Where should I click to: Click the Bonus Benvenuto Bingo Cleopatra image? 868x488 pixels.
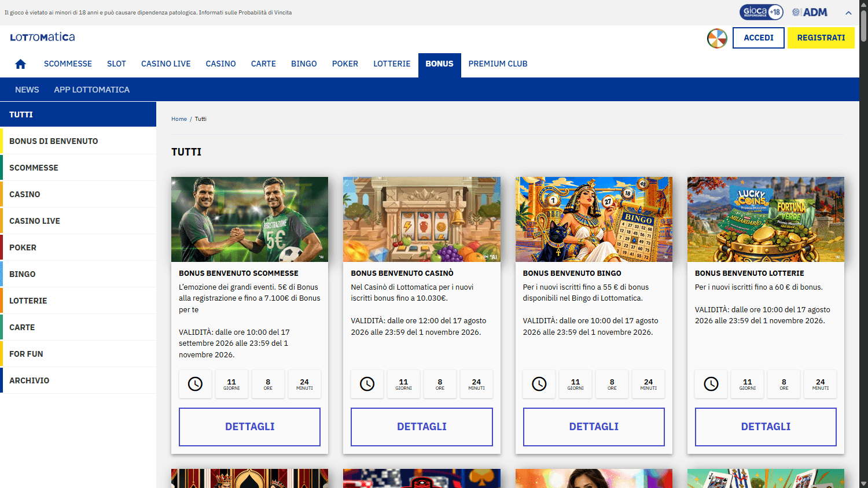pos(594,219)
